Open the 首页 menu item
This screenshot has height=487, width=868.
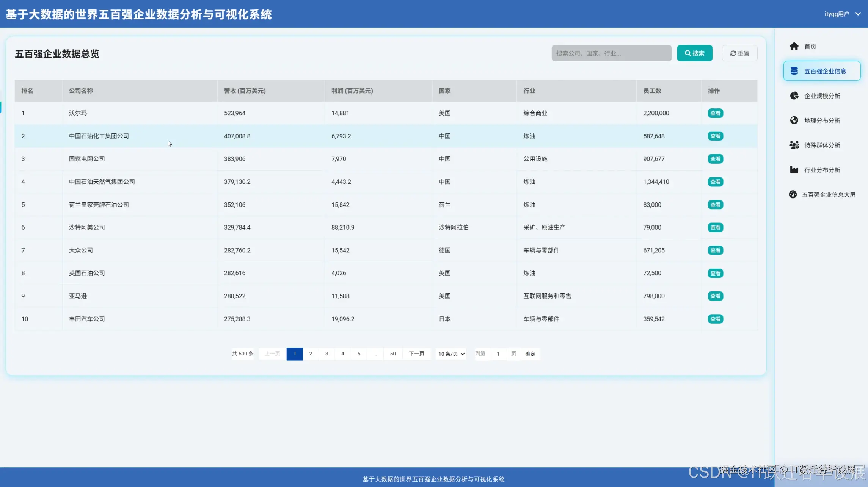[x=822, y=46]
